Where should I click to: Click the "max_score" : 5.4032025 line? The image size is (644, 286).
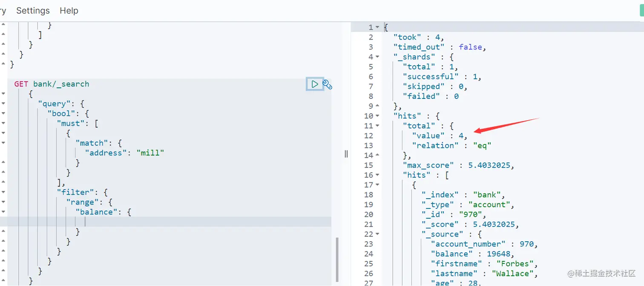pyautogui.click(x=458, y=165)
